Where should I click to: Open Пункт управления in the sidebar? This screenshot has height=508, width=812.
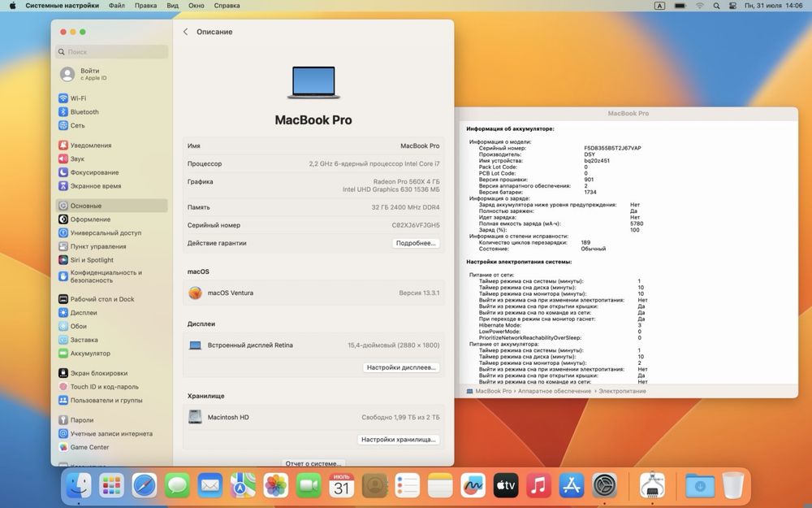pos(111,246)
